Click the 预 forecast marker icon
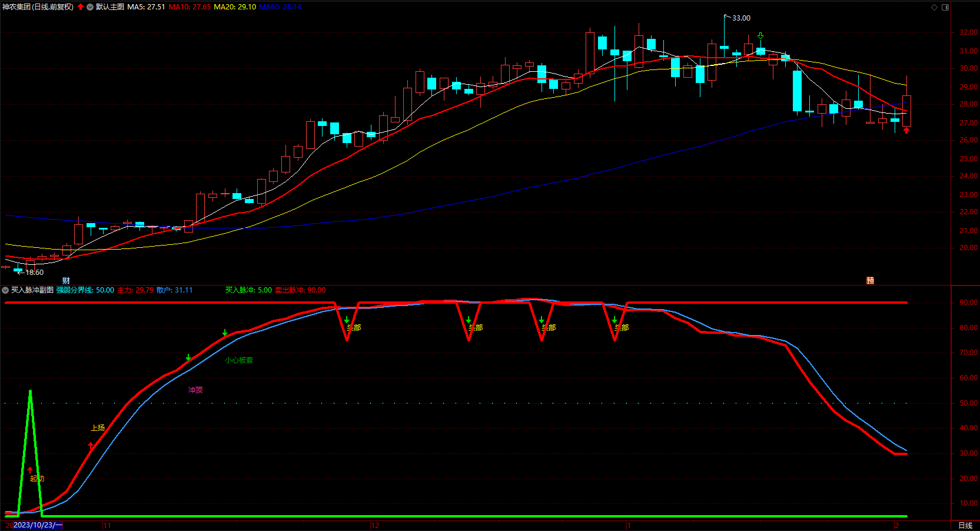Screen dimensions: 980x531 (x=870, y=281)
